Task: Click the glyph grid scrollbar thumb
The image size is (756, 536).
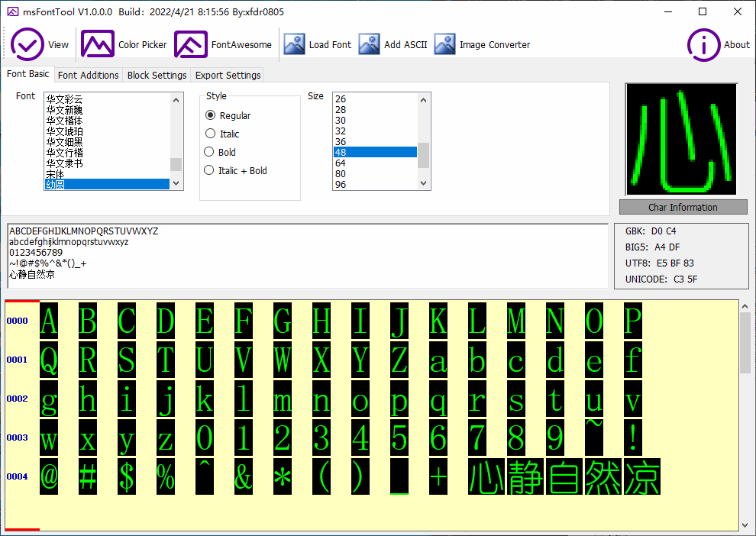Action: click(745, 343)
